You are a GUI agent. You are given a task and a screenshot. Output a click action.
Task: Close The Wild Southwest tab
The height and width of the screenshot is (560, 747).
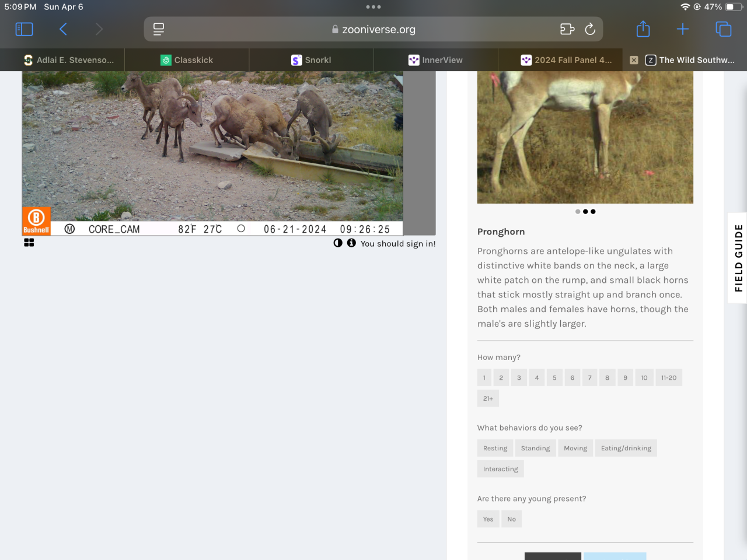point(634,60)
